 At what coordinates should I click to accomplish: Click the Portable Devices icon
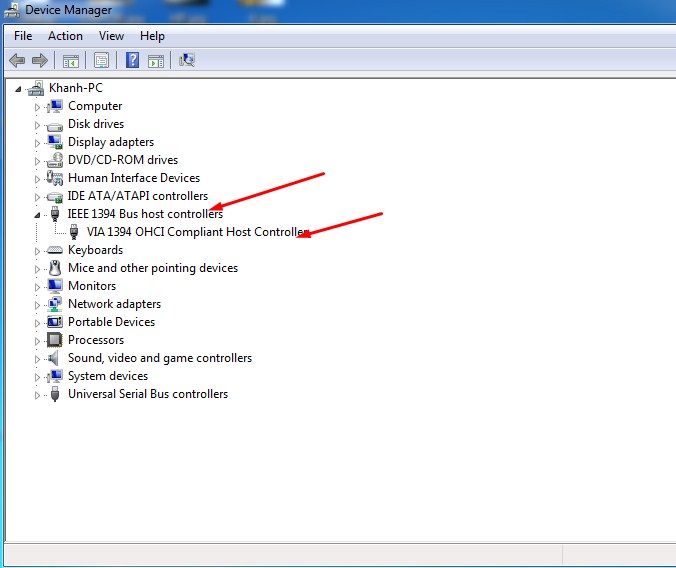55,322
